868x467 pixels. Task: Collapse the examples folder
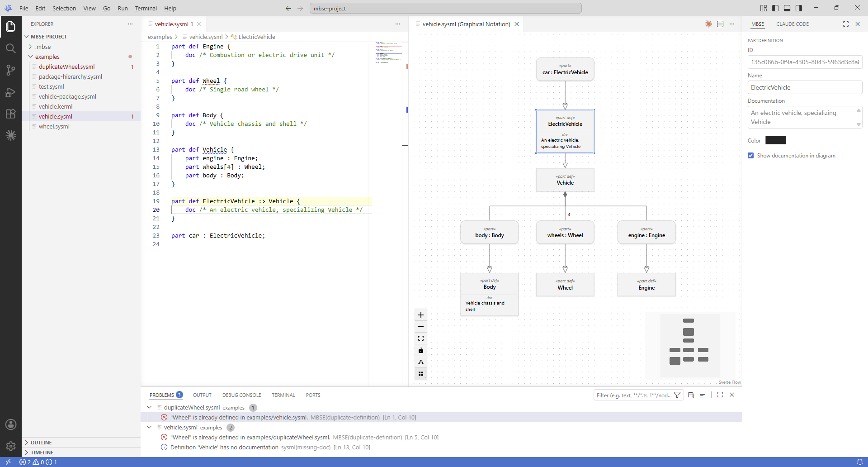coord(30,57)
